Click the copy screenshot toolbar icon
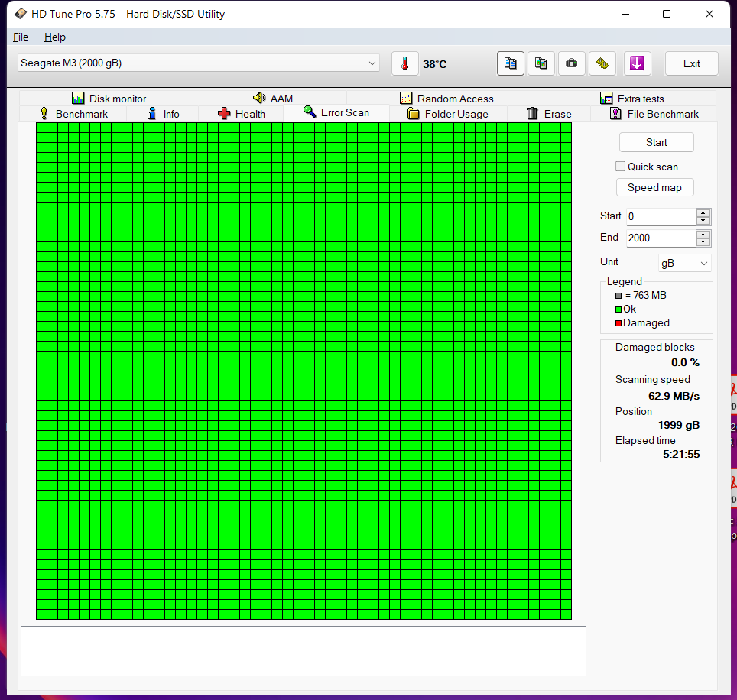 coord(541,63)
